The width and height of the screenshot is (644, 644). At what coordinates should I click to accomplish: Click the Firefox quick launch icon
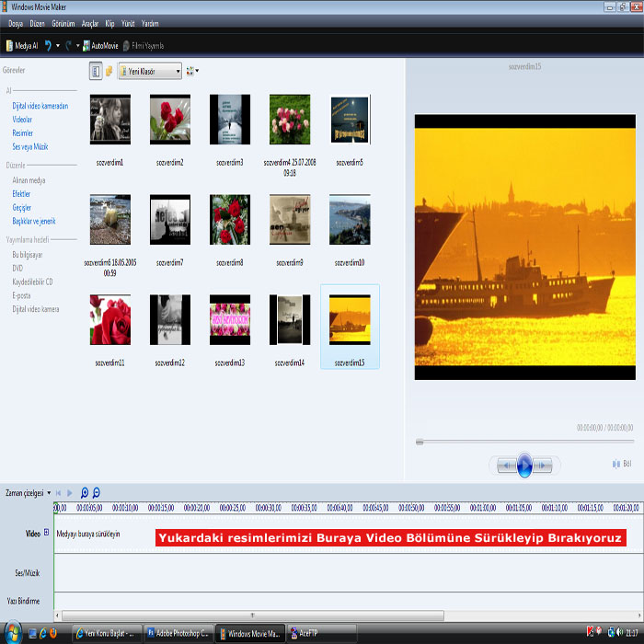click(x=53, y=633)
